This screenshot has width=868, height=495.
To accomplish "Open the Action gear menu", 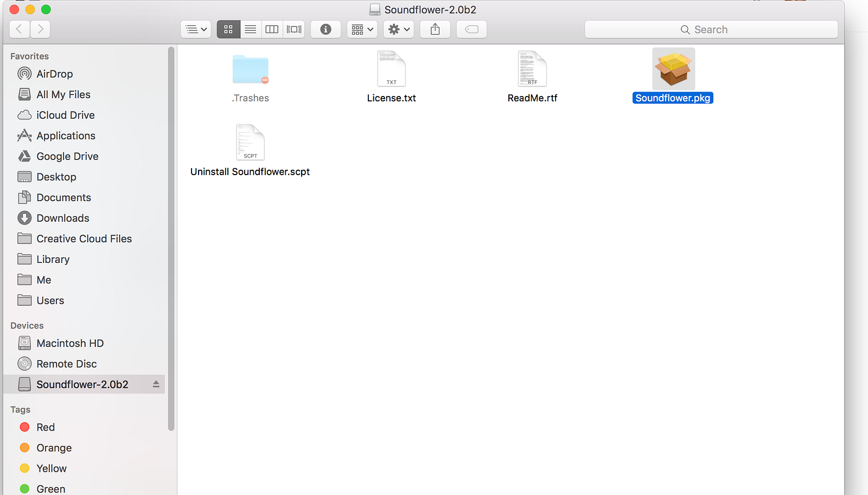I will point(399,29).
